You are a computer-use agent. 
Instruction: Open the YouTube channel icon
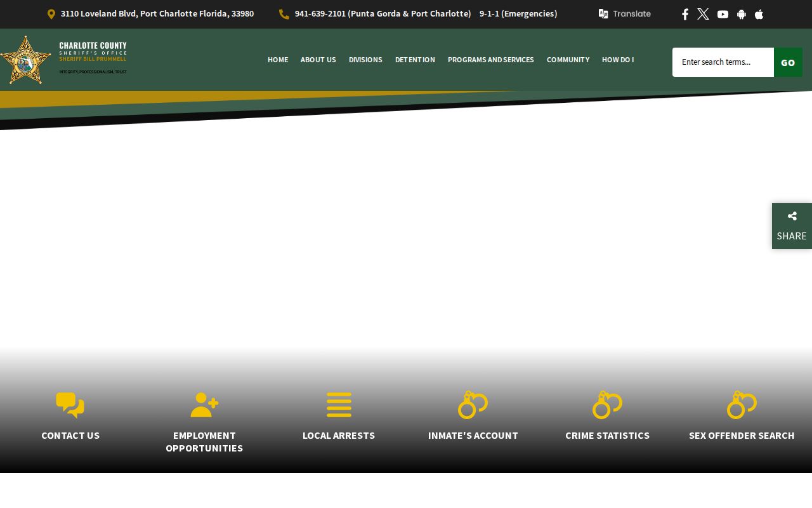[723, 14]
